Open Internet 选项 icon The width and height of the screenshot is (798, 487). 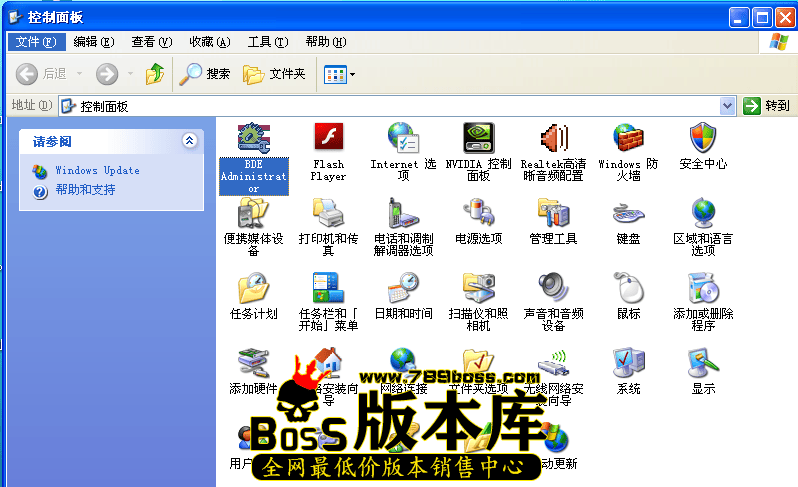click(x=403, y=138)
